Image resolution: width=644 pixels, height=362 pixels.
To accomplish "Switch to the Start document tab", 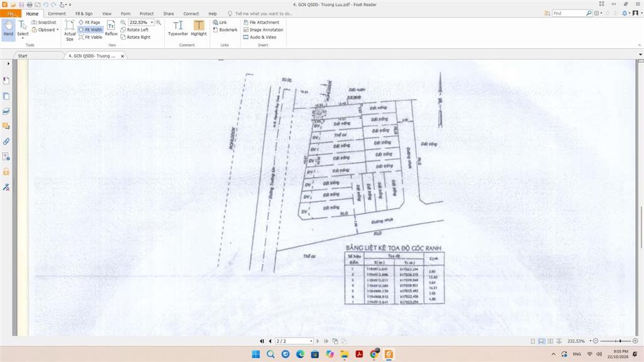I will pyautogui.click(x=23, y=56).
